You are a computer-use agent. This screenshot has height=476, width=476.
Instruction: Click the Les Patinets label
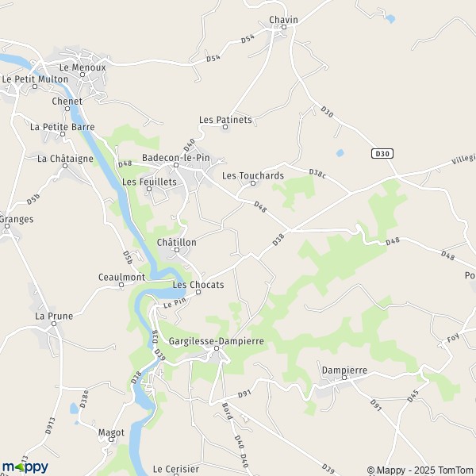point(225,120)
